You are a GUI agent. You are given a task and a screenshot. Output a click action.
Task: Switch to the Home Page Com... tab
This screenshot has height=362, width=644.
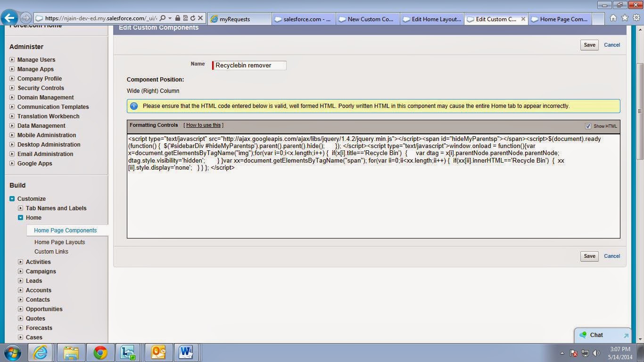[560, 19]
